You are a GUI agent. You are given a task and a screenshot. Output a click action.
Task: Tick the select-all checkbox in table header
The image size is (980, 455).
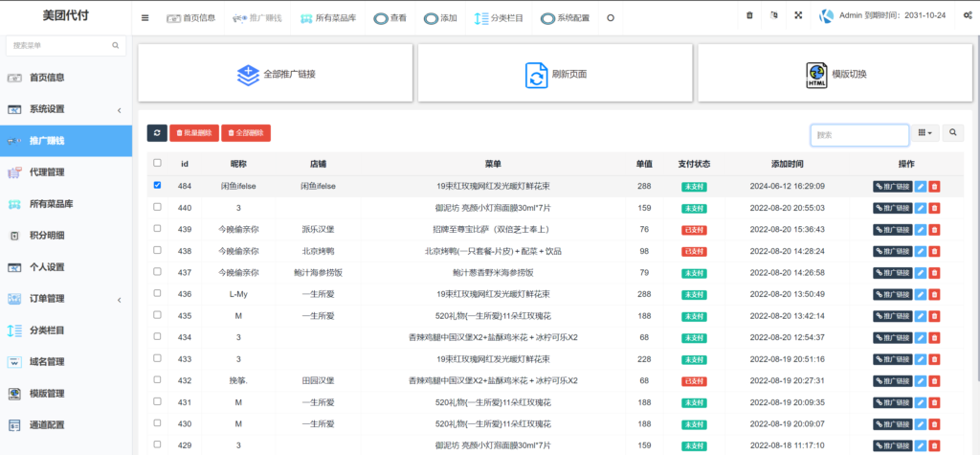tap(157, 163)
